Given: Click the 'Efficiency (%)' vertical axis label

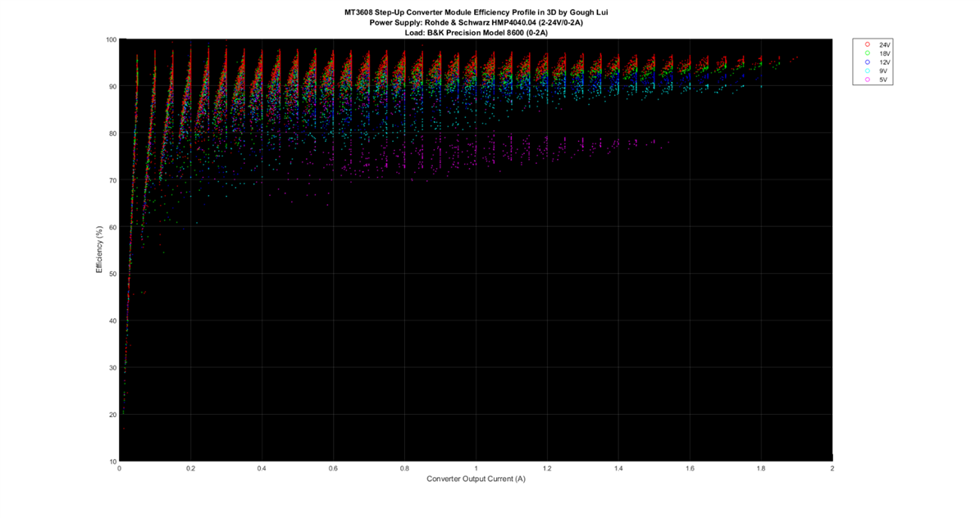Looking at the screenshot, I should (98, 249).
